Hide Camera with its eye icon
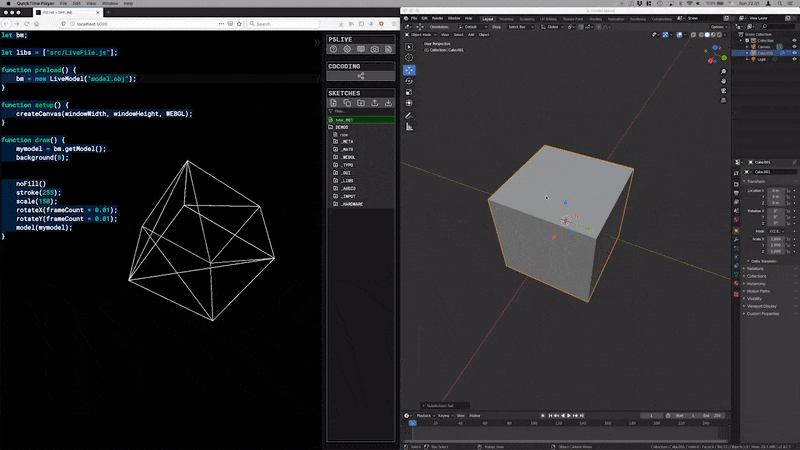 [794, 47]
